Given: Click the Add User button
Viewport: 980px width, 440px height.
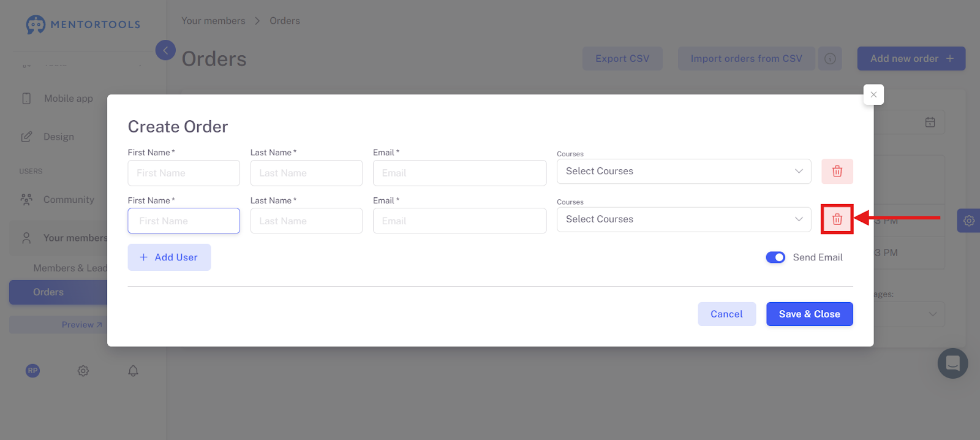Looking at the screenshot, I should coord(169,257).
